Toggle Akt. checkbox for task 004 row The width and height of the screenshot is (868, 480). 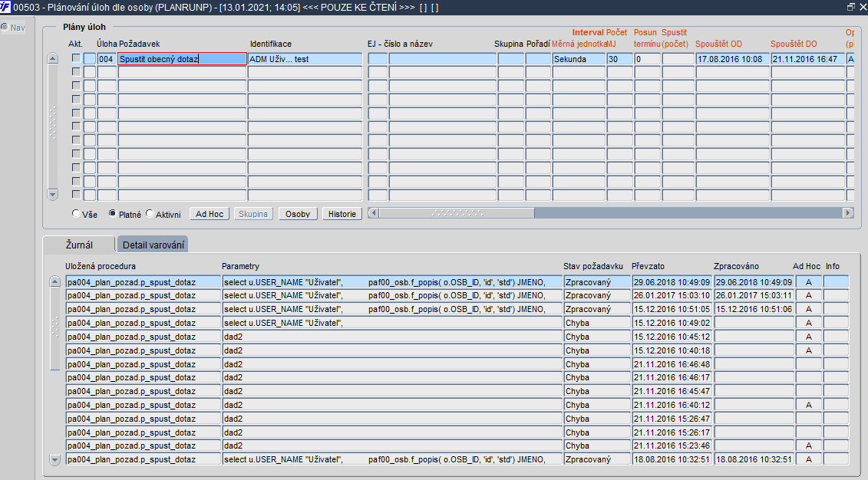[77, 58]
